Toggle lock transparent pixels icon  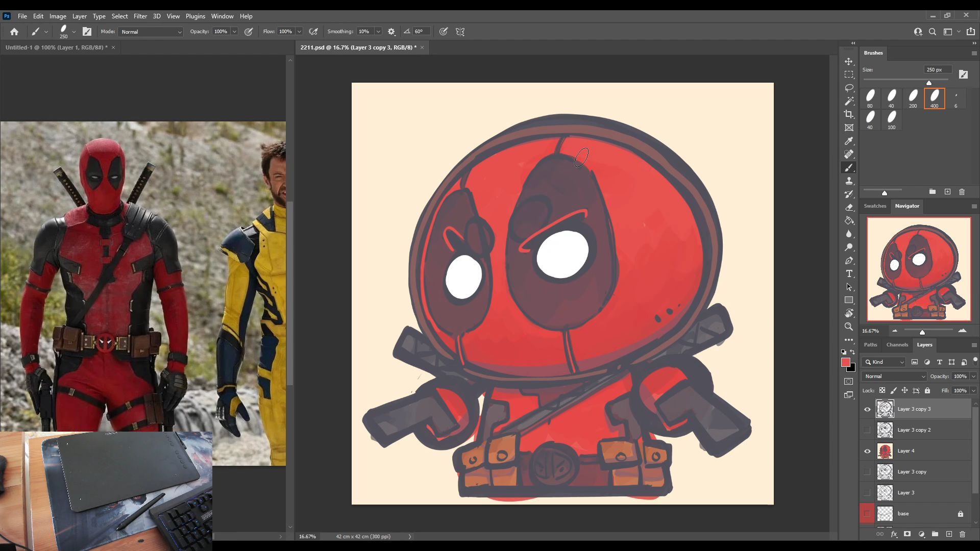pos(882,391)
